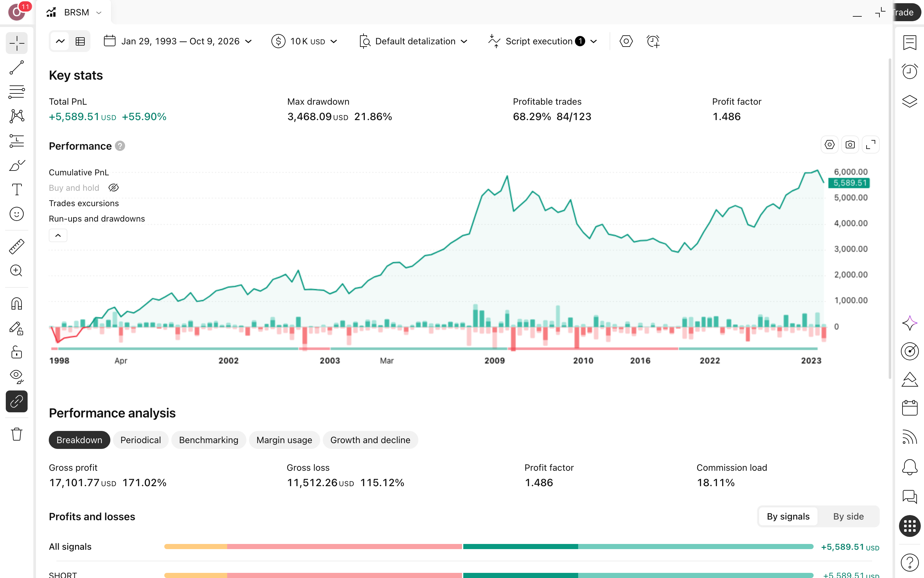Take a snapshot of Performance chart
This screenshot has height=578, width=924.
point(850,145)
